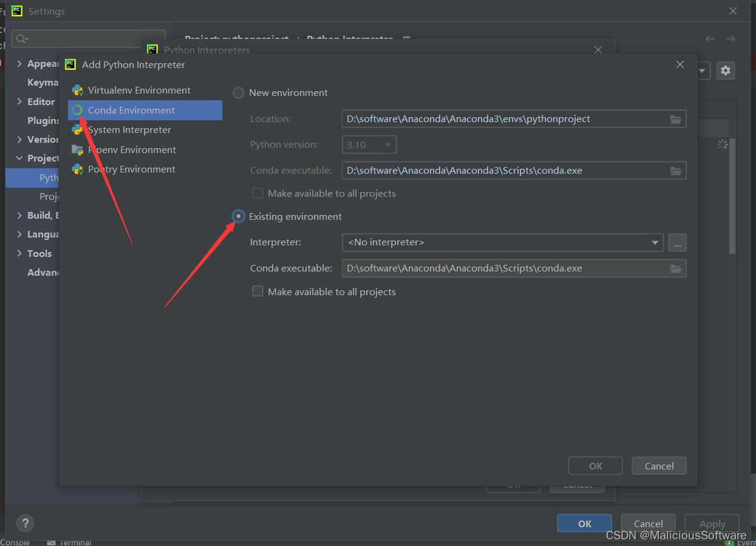Image resolution: width=756 pixels, height=546 pixels.
Task: Pick Poetry Environment from the list
Action: pos(145,169)
